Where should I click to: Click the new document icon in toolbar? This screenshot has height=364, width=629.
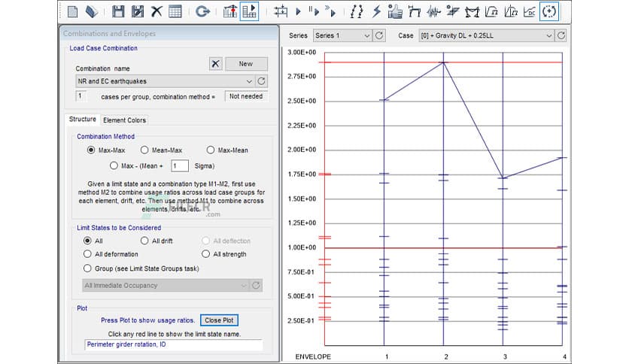click(72, 11)
